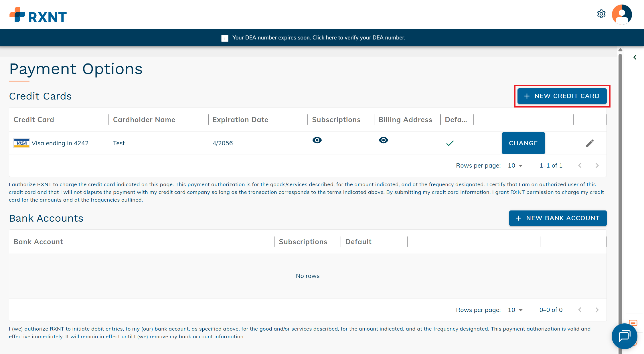The image size is (644, 354).
Task: Click the page scrollbar up arrow
Action: (x=620, y=50)
